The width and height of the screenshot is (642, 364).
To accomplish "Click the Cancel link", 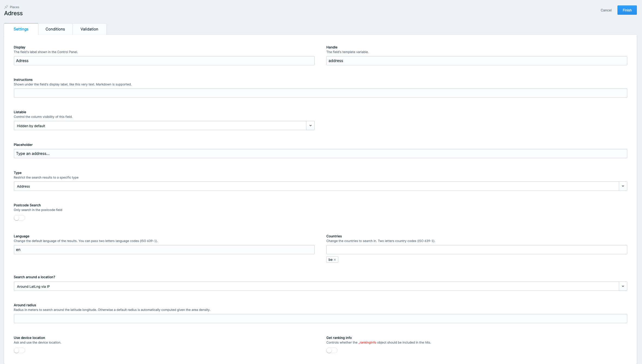I will (x=606, y=10).
